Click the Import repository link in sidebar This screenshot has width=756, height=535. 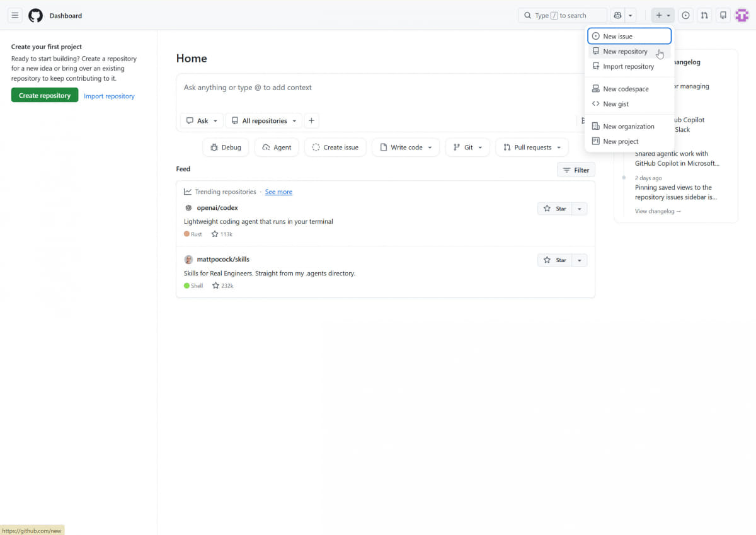109,96
